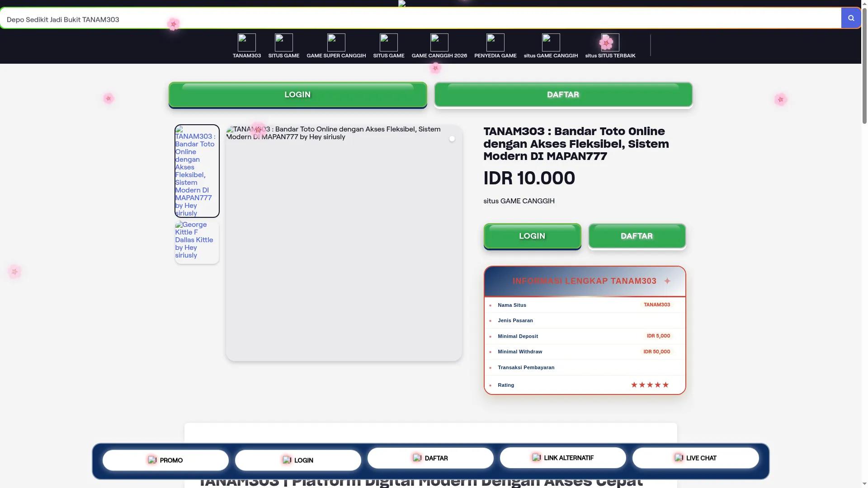Click the sparkle icon beside INFORMASI LENGKAP TANAM303

click(667, 281)
